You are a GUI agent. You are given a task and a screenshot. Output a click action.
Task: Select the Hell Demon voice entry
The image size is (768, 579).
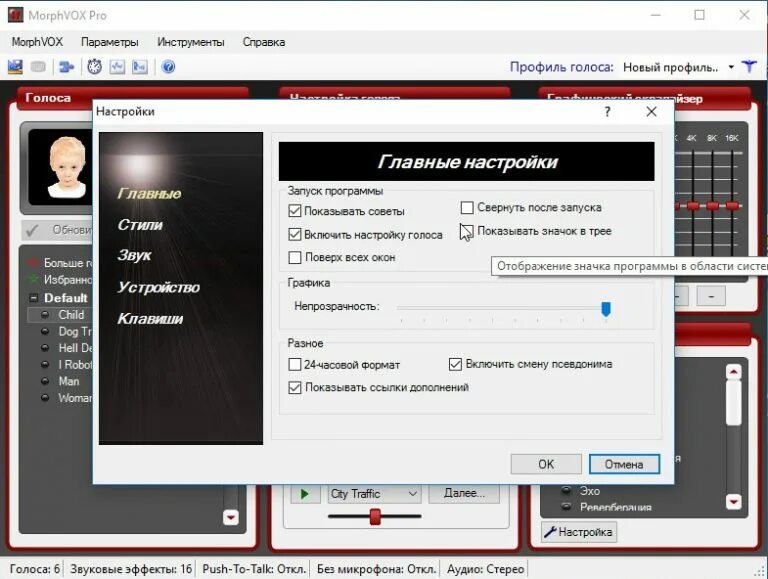[75, 348]
